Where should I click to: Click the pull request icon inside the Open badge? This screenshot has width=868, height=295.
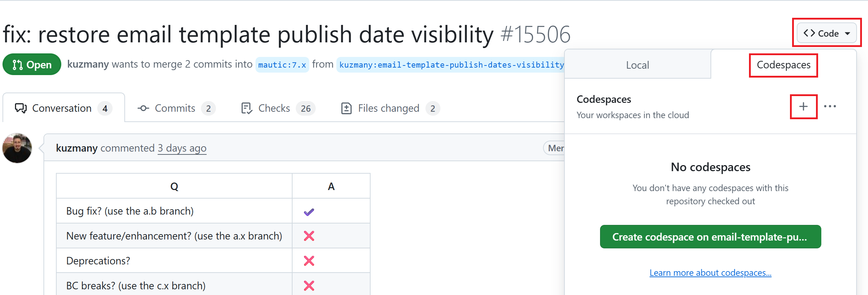pyautogui.click(x=17, y=64)
